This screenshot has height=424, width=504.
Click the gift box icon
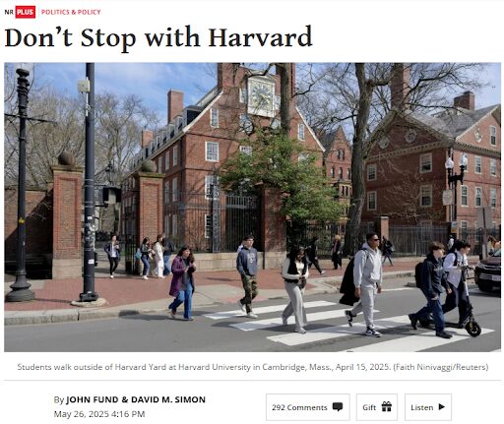[x=386, y=406]
